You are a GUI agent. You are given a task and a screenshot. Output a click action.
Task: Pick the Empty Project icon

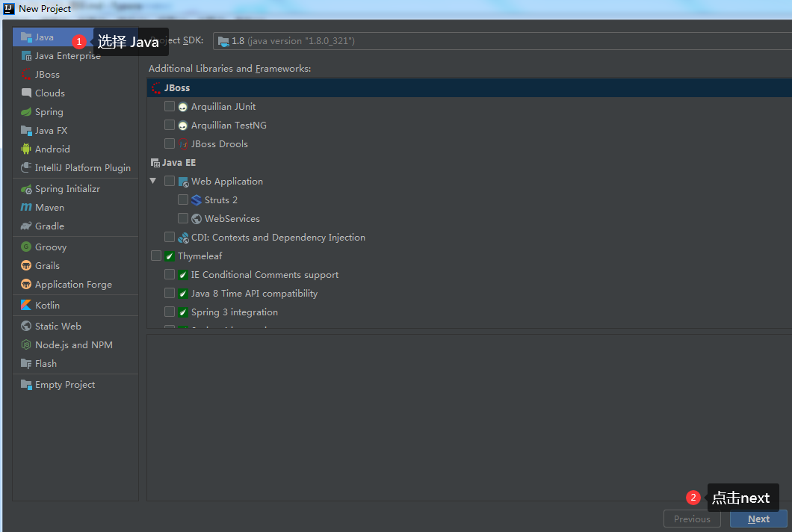coord(26,385)
